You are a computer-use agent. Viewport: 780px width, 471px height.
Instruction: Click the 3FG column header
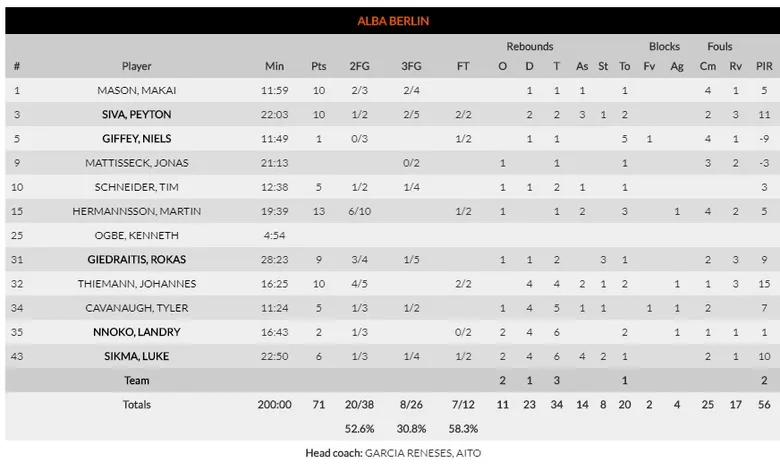pyautogui.click(x=411, y=67)
